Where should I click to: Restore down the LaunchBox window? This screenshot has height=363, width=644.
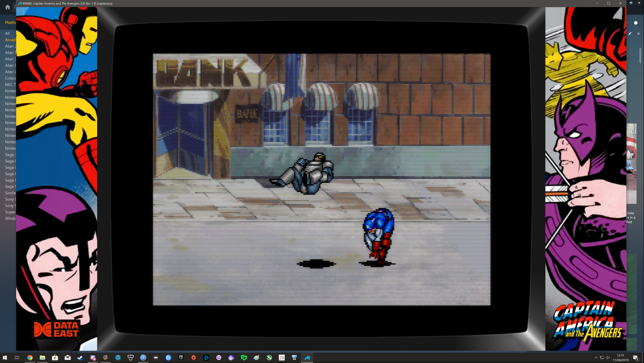[631, 3]
